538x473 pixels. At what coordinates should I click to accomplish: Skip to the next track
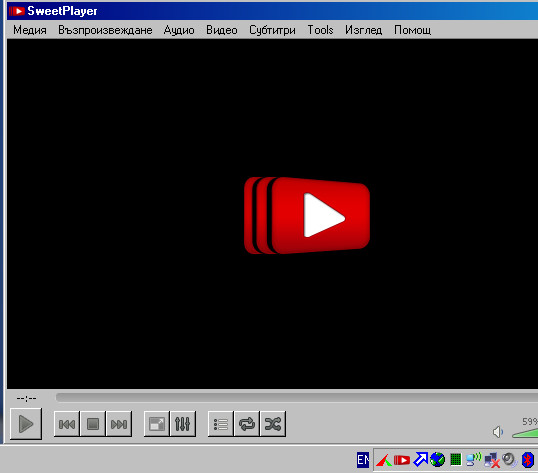point(119,424)
